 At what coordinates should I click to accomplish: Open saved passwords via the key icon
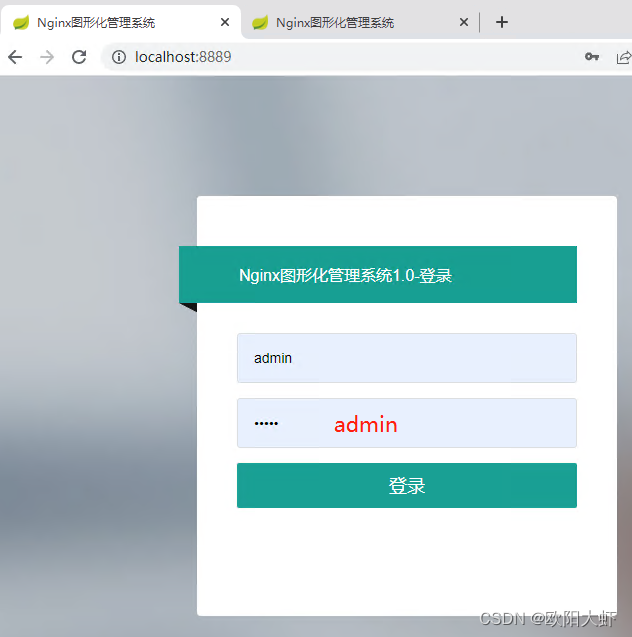pyautogui.click(x=592, y=56)
